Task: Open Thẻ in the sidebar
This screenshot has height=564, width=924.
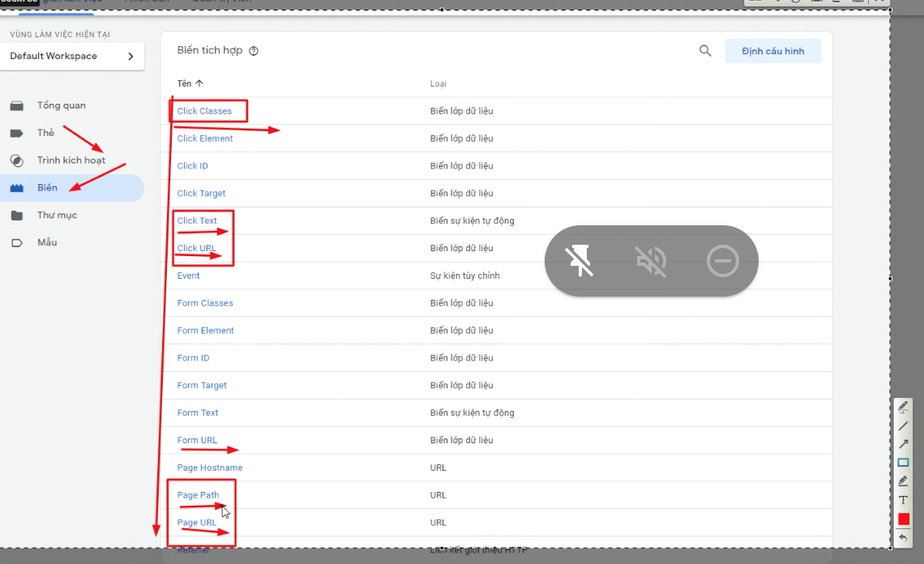Action: [45, 133]
